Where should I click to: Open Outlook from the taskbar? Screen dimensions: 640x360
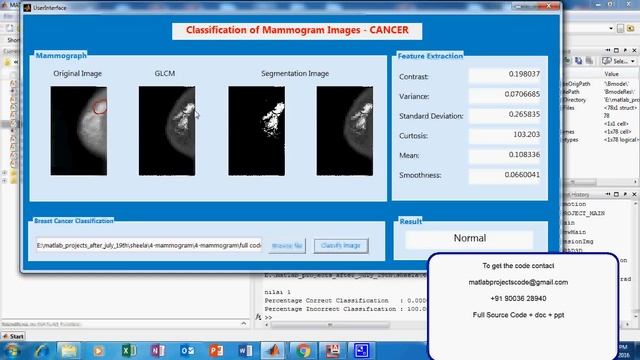tap(187, 351)
